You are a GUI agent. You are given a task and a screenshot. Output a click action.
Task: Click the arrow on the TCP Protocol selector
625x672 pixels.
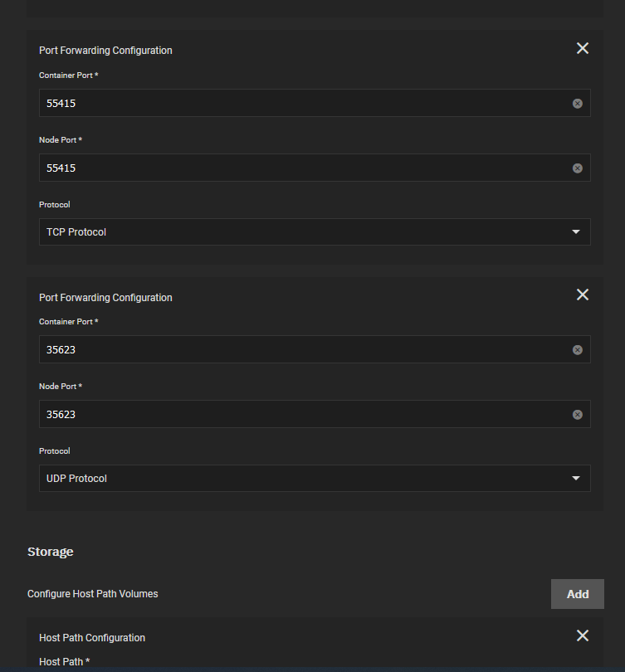[x=576, y=231]
